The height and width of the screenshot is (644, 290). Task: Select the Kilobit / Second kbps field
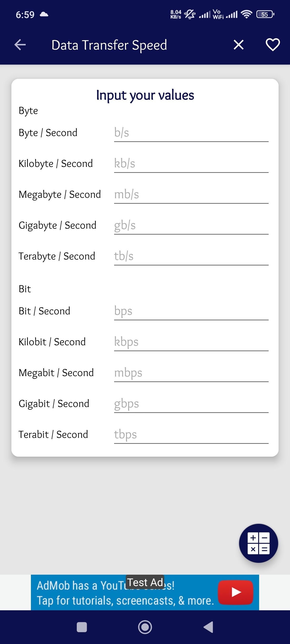[x=191, y=342]
